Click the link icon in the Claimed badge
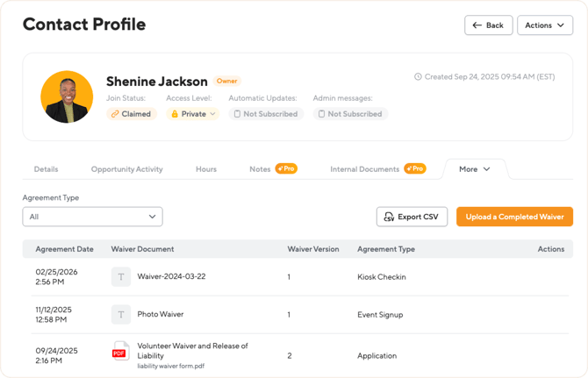This screenshot has width=588, height=378. 114,114
